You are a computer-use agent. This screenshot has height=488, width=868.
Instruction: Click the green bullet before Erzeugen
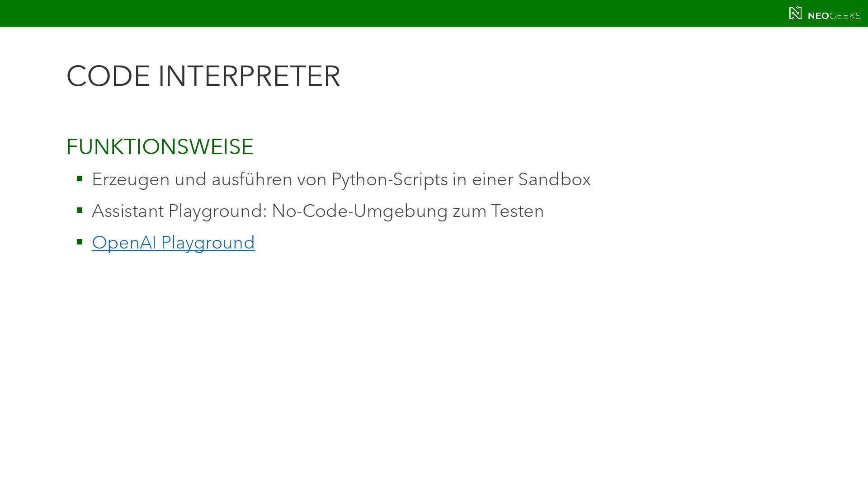pos(80,179)
